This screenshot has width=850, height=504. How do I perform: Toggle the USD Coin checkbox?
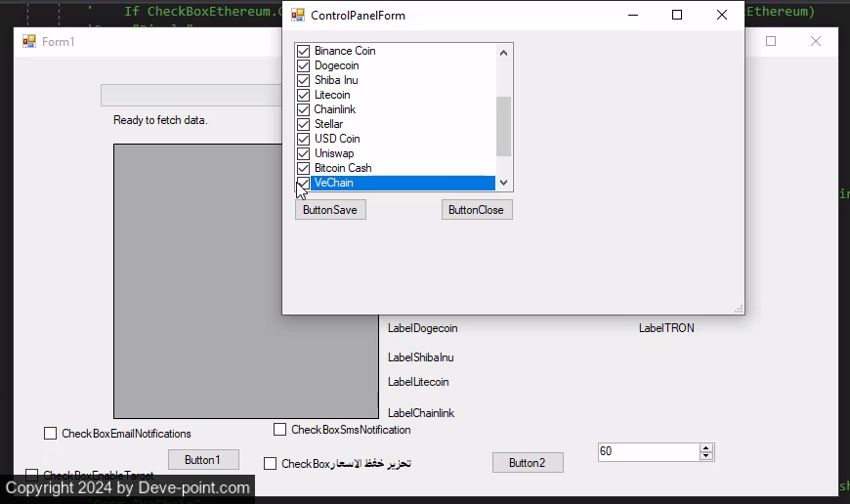point(303,139)
